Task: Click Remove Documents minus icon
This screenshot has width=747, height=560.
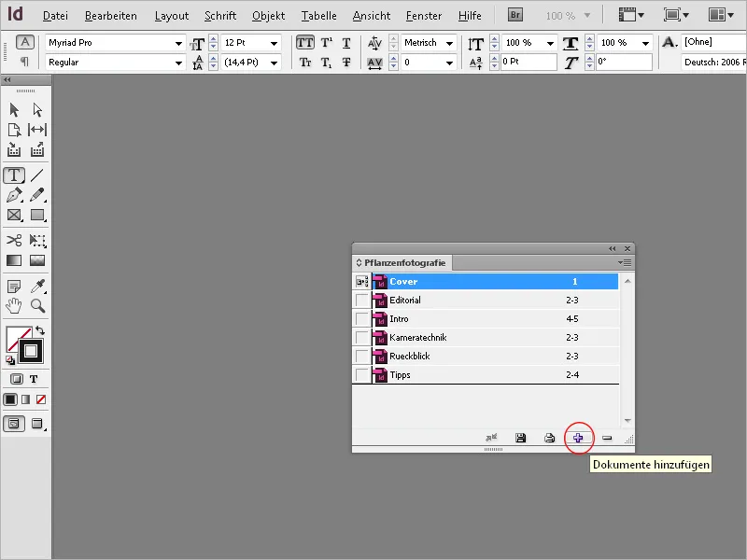Action: coord(607,438)
